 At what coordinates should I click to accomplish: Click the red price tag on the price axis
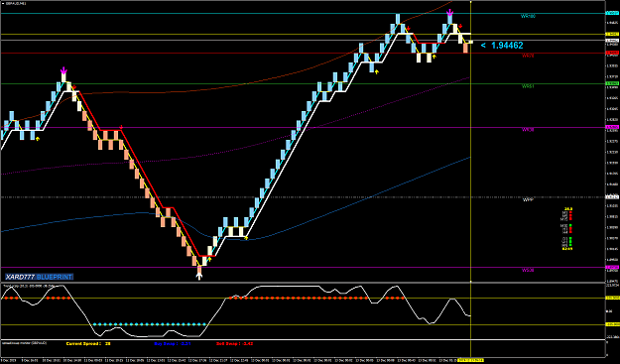(612, 53)
